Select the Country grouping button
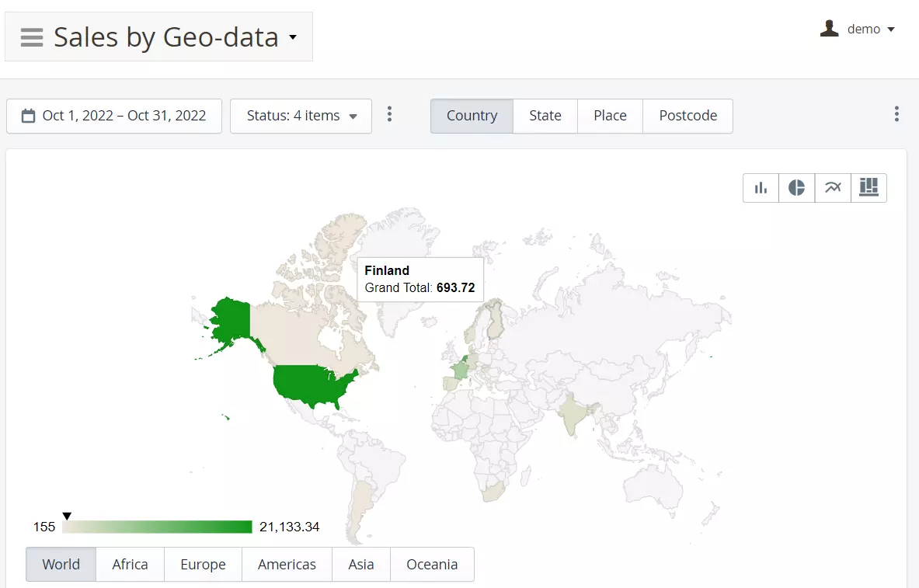 point(472,116)
